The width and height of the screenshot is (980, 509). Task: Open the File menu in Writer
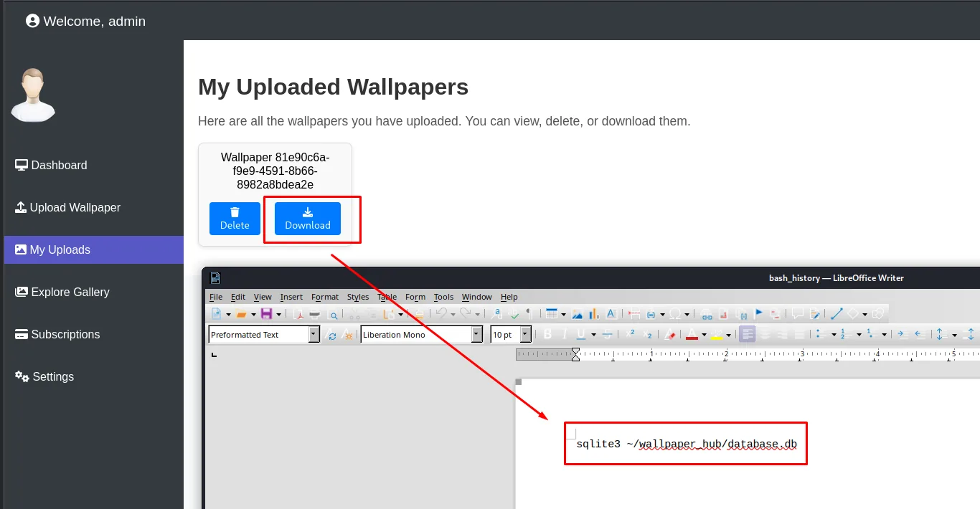[216, 297]
